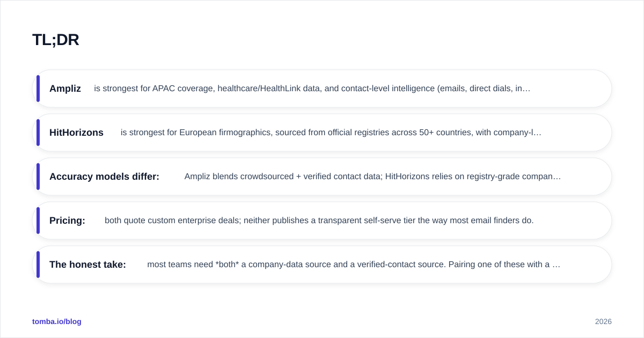Click the TL;DR heading
This screenshot has height=338, width=644.
pos(56,40)
